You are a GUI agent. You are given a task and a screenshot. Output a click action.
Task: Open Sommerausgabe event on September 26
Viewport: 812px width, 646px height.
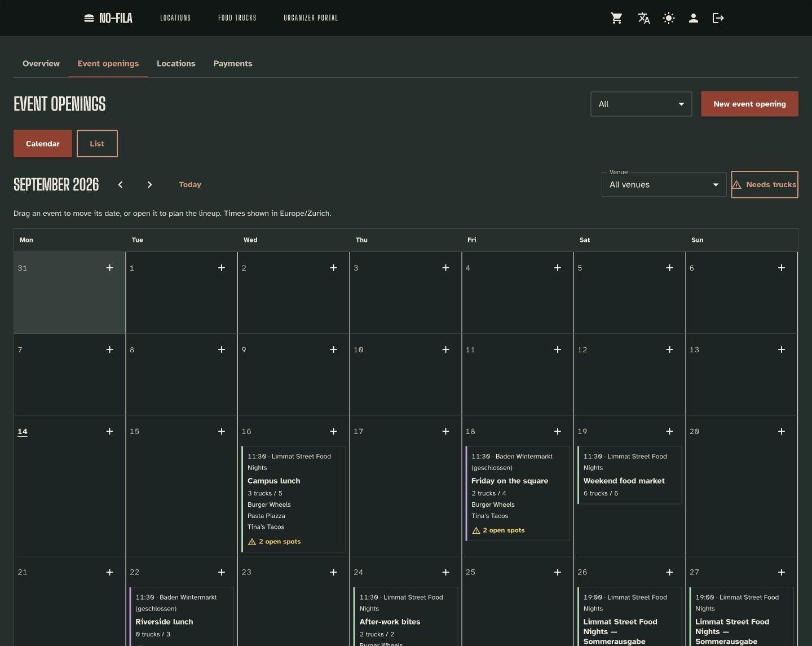[x=629, y=617]
